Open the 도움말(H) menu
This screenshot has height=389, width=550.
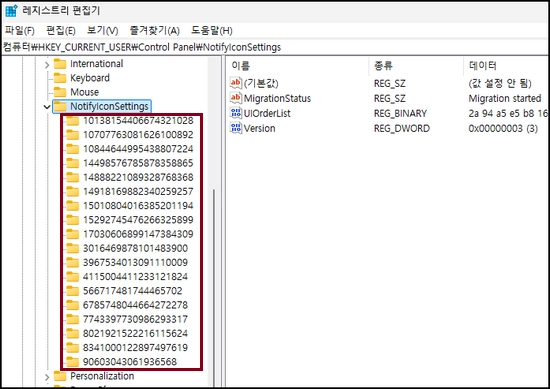coord(212,31)
